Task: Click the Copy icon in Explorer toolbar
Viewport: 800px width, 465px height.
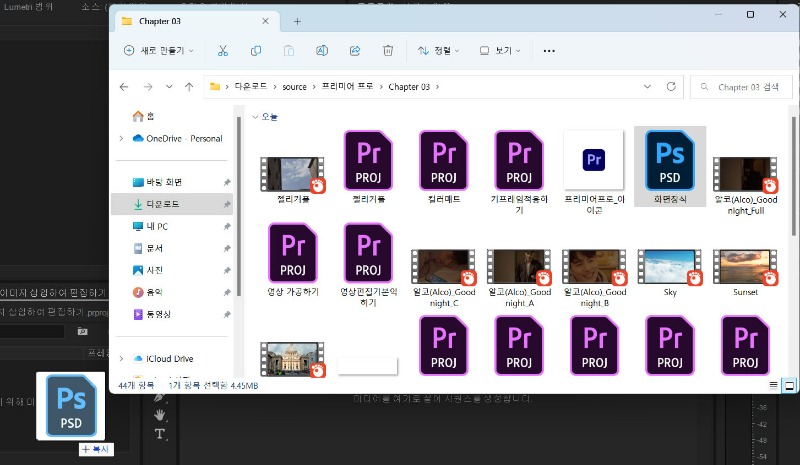Action: [x=256, y=51]
